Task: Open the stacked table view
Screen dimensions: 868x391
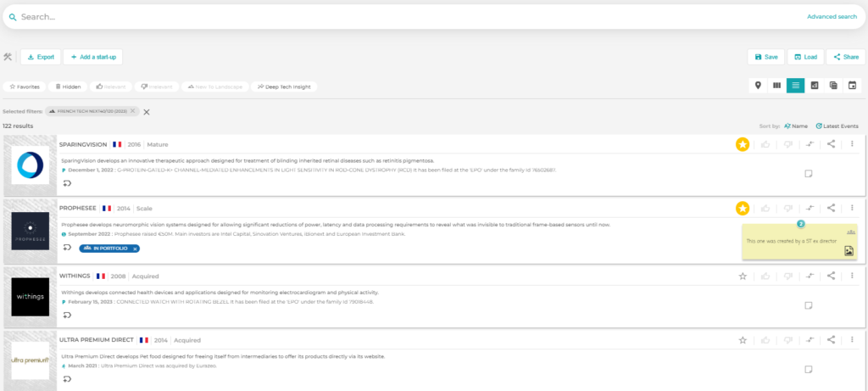Action: click(x=833, y=86)
